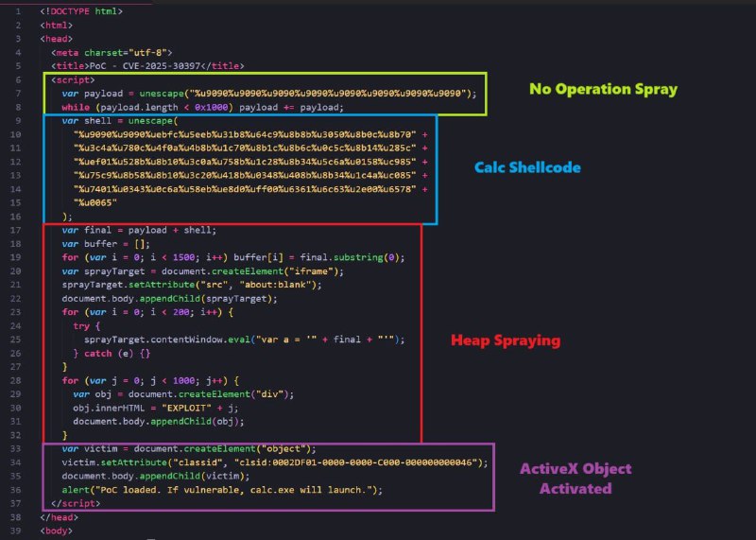756x540 pixels.
Task: Click the shellcode string starting with %uef01
Action: [245, 162]
